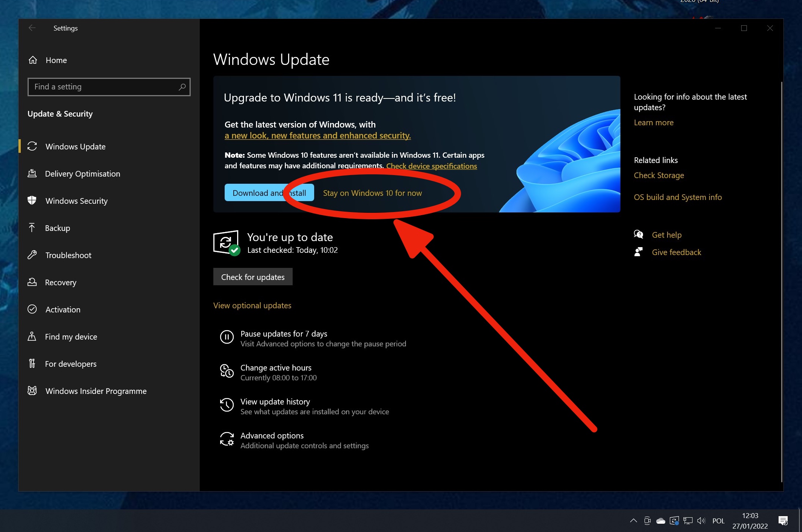Pause updates for 7 days
This screenshot has height=532, width=802.
click(284, 334)
